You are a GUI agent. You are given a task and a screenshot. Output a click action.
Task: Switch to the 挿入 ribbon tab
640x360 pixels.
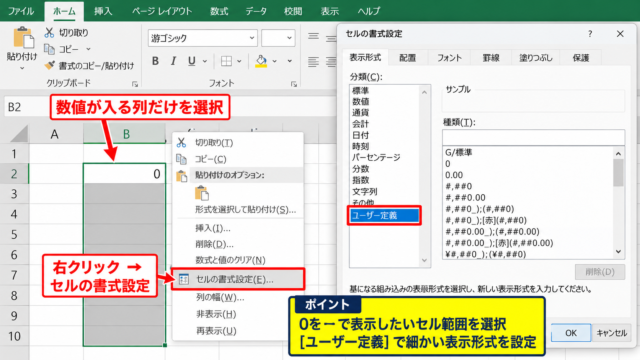pos(103,11)
